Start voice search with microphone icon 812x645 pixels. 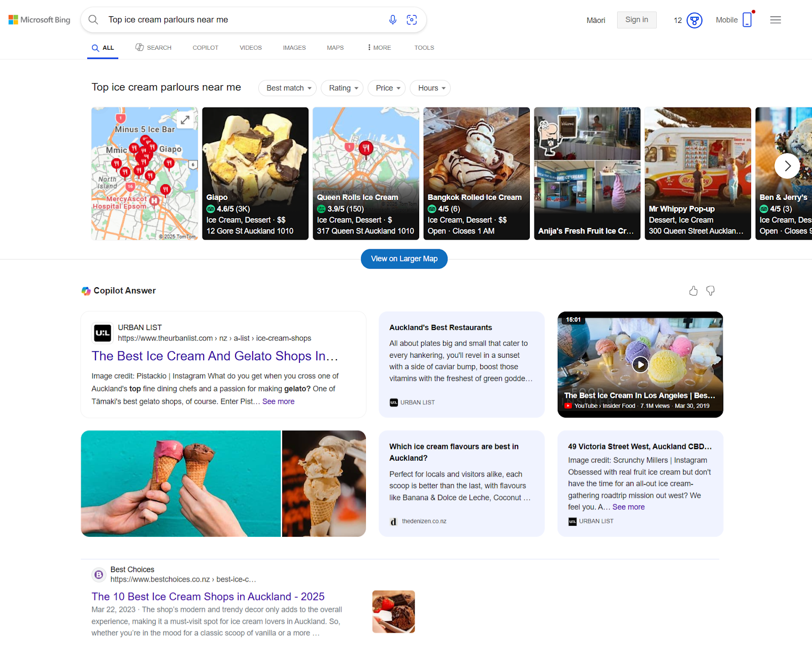(393, 20)
